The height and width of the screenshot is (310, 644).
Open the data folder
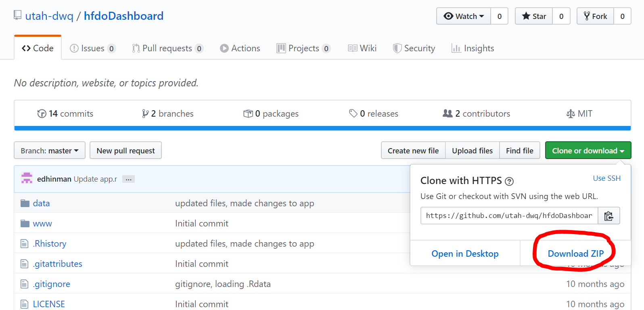[41, 203]
